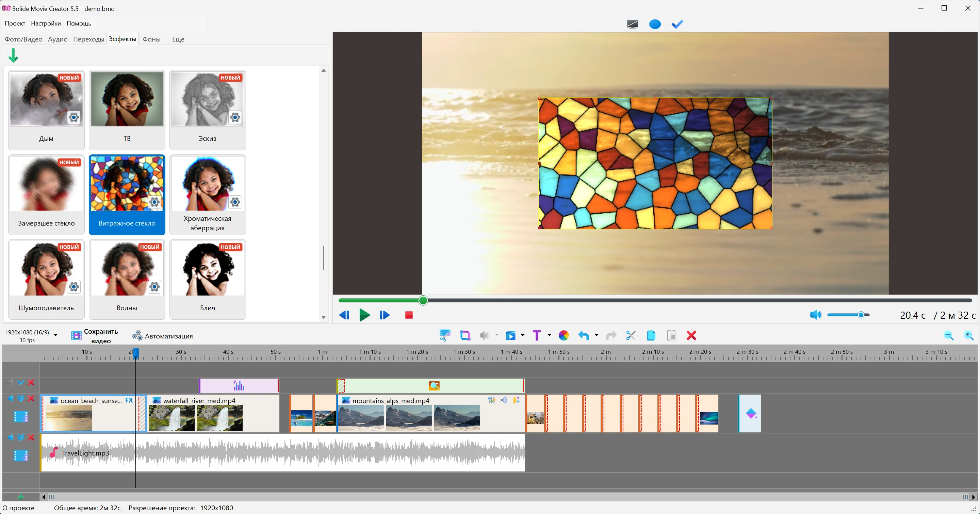Click the fullscreen monitor icon above preview
The height and width of the screenshot is (514, 980).
point(632,24)
